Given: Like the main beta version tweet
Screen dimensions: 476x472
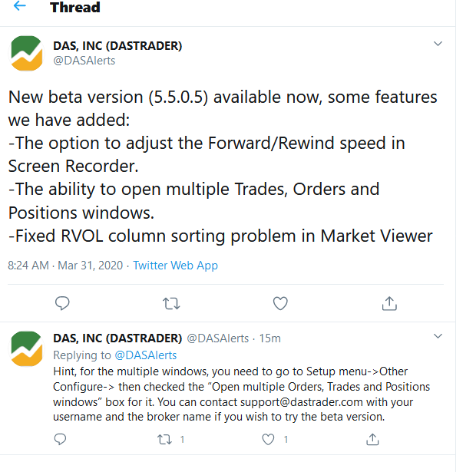Looking at the screenshot, I should click(x=280, y=304).
